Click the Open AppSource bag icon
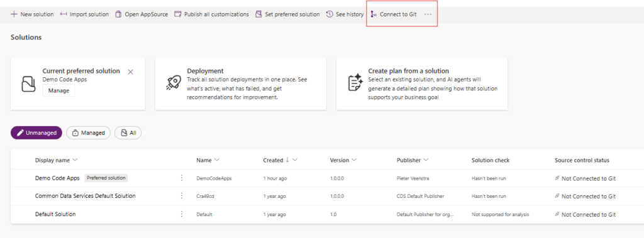644x238 pixels. pyautogui.click(x=118, y=14)
